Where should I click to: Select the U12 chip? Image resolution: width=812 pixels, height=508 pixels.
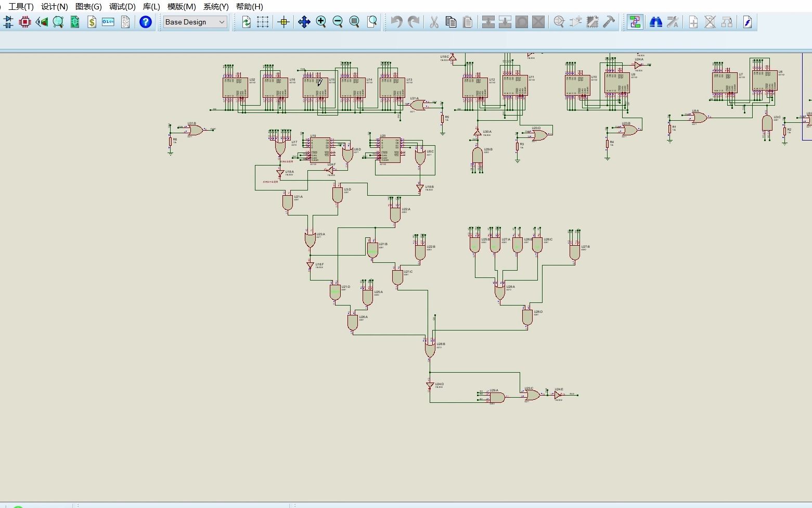[x=475, y=87]
